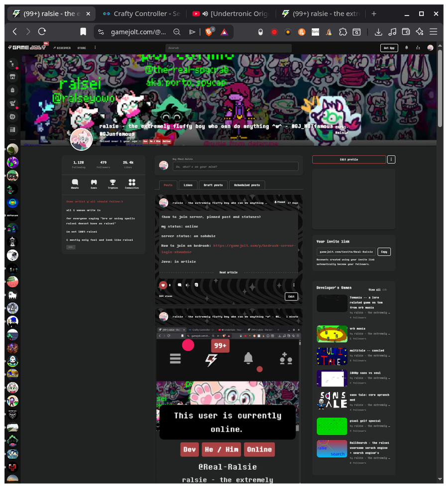The width and height of the screenshot is (448, 488).
Task: Click View all in Developer's Games
Action: 374,290
